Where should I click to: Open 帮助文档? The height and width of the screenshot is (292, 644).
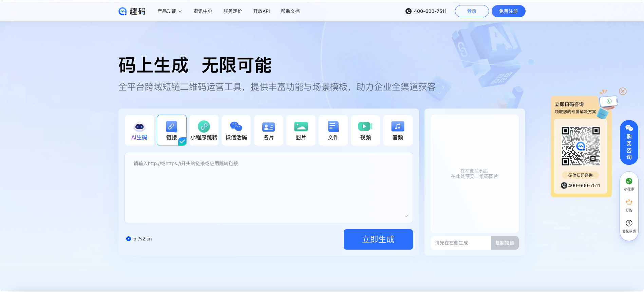(290, 11)
